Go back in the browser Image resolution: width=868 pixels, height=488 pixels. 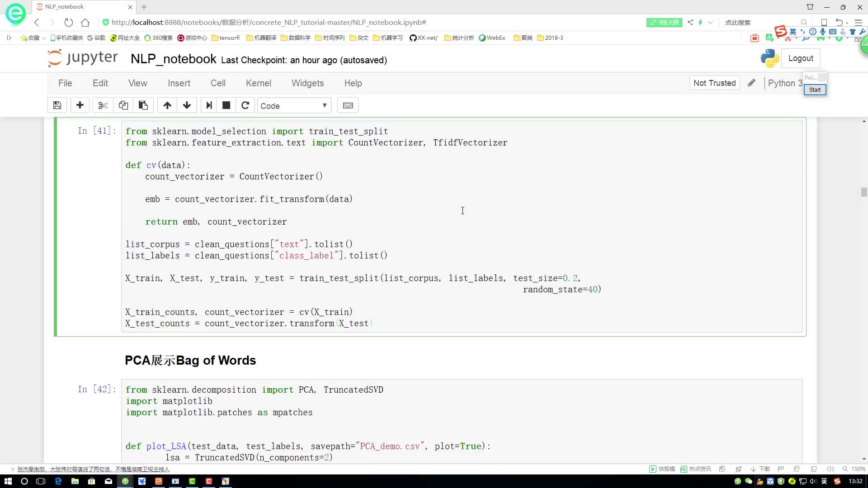[37, 22]
